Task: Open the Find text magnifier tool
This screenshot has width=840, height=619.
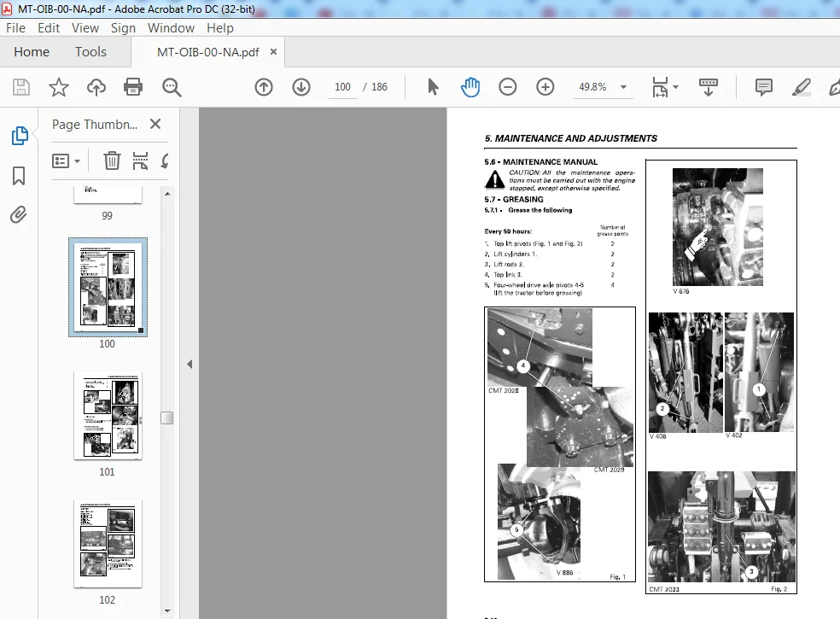Action: pyautogui.click(x=172, y=87)
